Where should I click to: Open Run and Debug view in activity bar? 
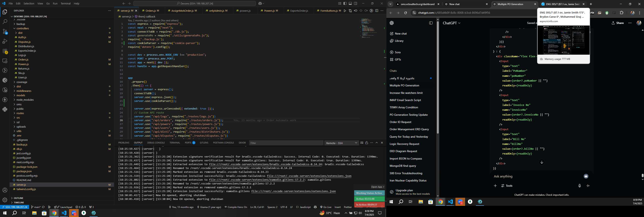[x=5, y=41]
